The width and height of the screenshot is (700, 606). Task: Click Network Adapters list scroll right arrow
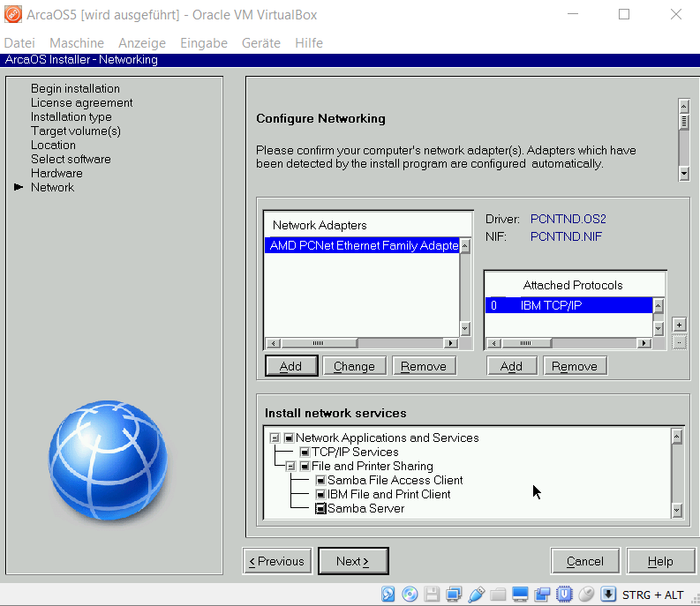pyautogui.click(x=451, y=343)
